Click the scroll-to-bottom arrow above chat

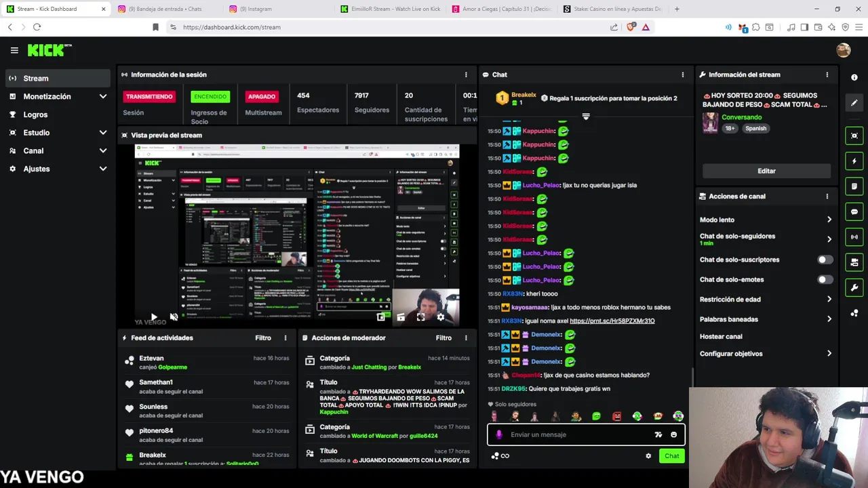[x=586, y=117]
